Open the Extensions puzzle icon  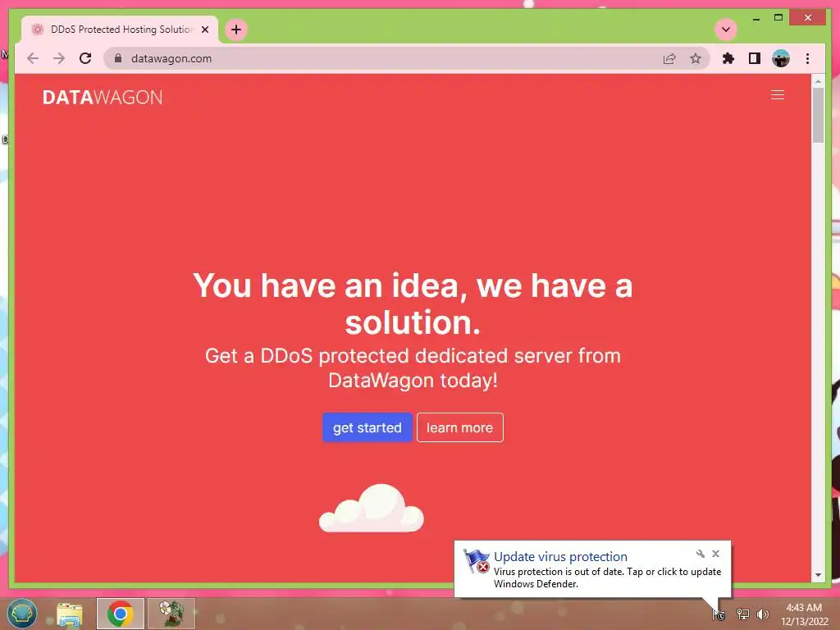click(728, 58)
